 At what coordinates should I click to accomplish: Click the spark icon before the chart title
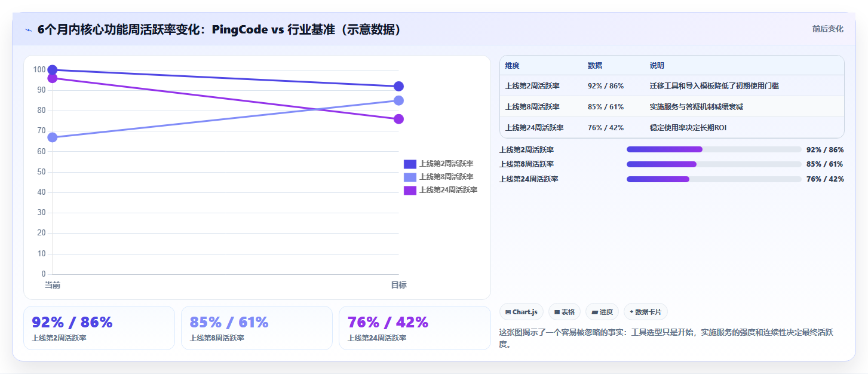coord(28,30)
